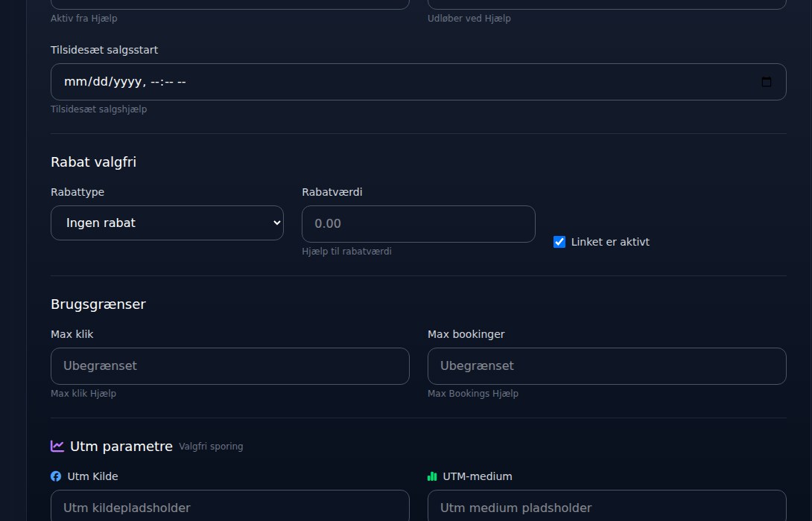The height and width of the screenshot is (521, 812).
Task: Click the Facebook icon beside Utm Kilde
Action: pos(56,476)
